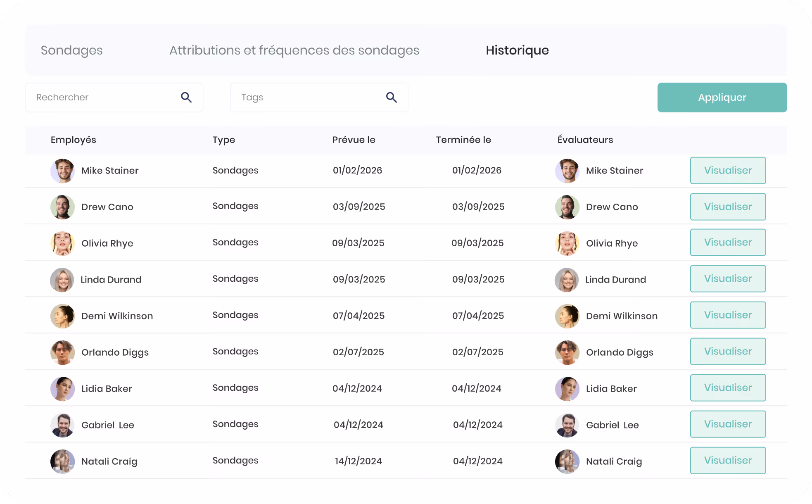Select the Historique tab
Image resolution: width=812 pixels, height=504 pixels.
pyautogui.click(x=517, y=50)
